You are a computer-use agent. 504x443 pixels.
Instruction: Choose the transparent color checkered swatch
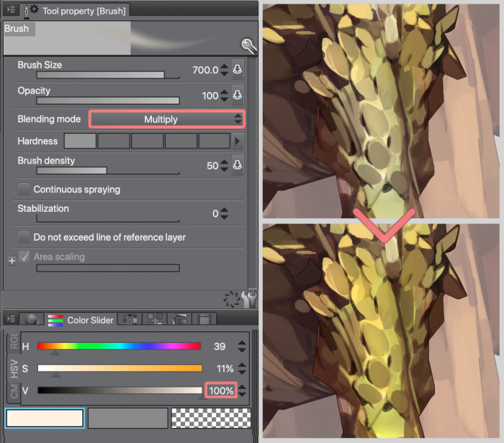point(210,418)
